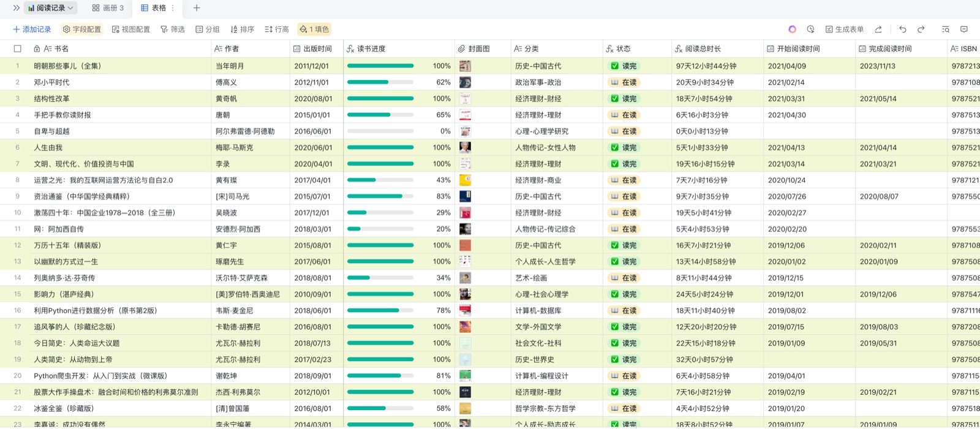Open the 1 填色 color fill settings
980x429 pixels.
(x=314, y=29)
